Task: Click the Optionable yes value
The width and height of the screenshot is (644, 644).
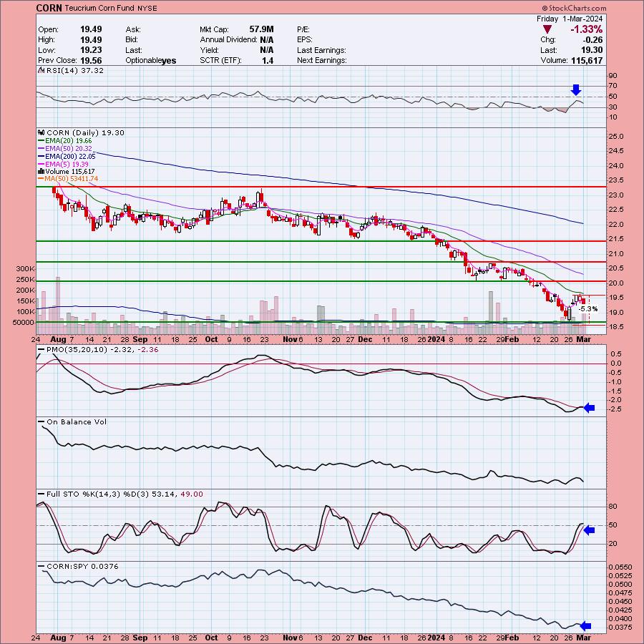Action: [x=169, y=61]
